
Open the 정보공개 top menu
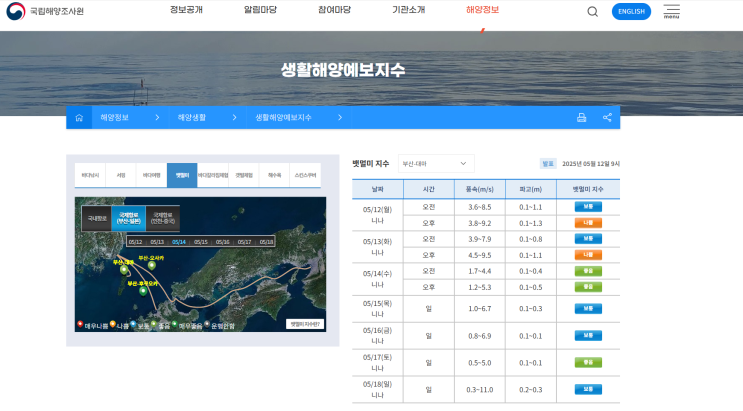[187, 10]
